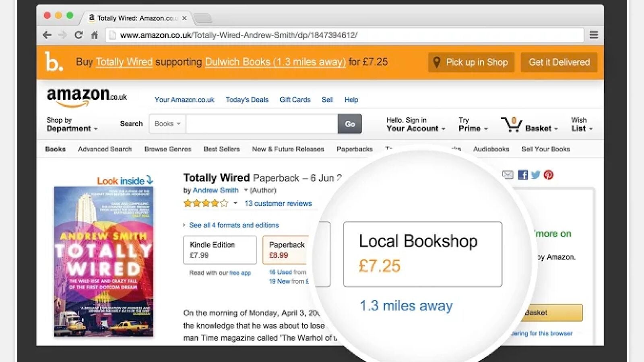
Task: Share the book via Twitter icon
Action: (x=535, y=175)
